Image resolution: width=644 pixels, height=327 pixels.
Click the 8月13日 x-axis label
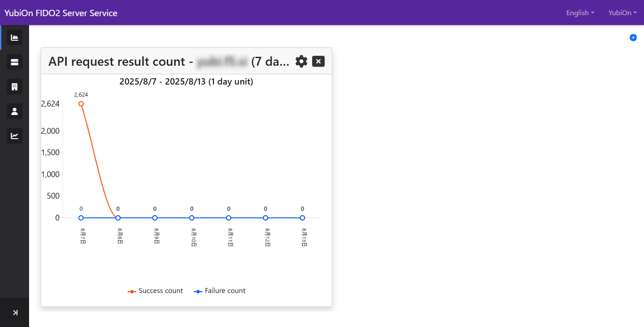click(304, 237)
